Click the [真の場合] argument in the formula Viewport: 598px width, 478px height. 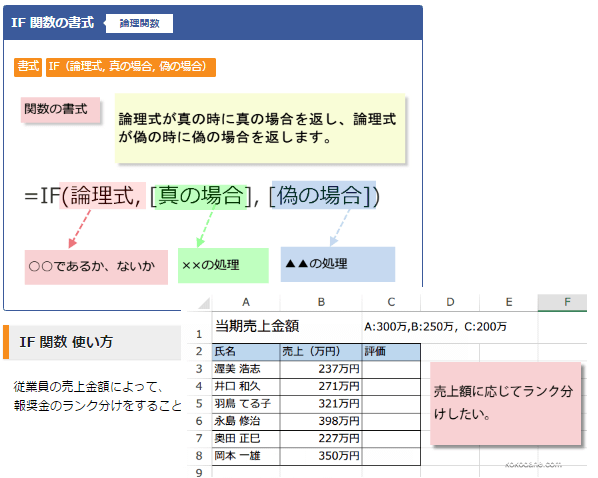click(x=201, y=196)
